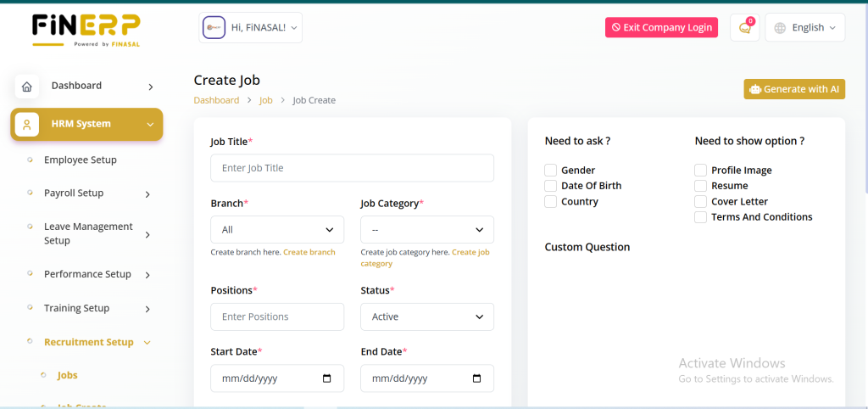Select Employee Setup in the sidebar
Image resolution: width=868 pixels, height=409 pixels.
(x=81, y=160)
